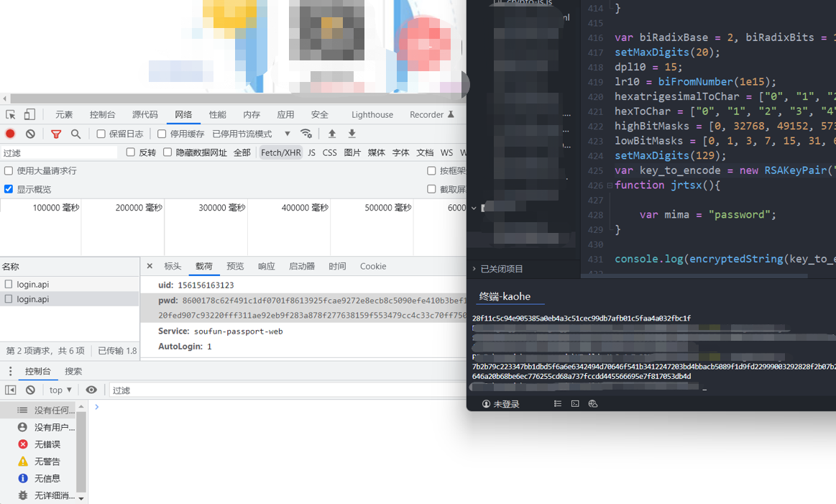Click the console sidebar scrollbar down arrow
Screen dimensions: 836x504
point(81,499)
